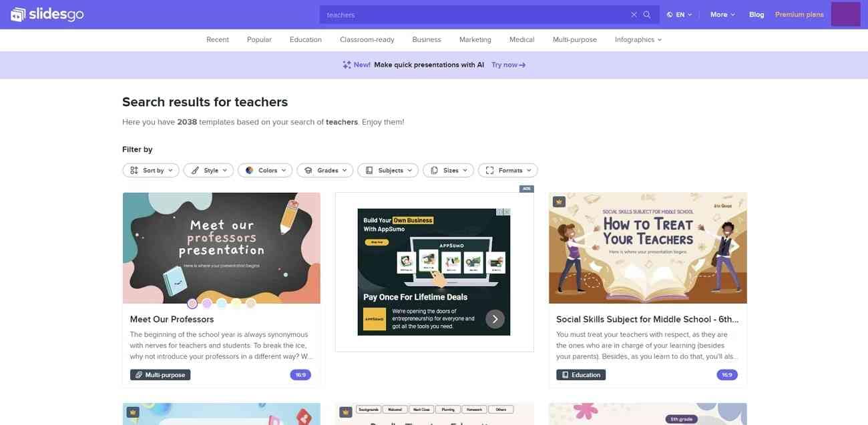Click the premium crown icon on How to Treat Your Teachers
Viewport: 868px width, 425px height.
pos(559,201)
